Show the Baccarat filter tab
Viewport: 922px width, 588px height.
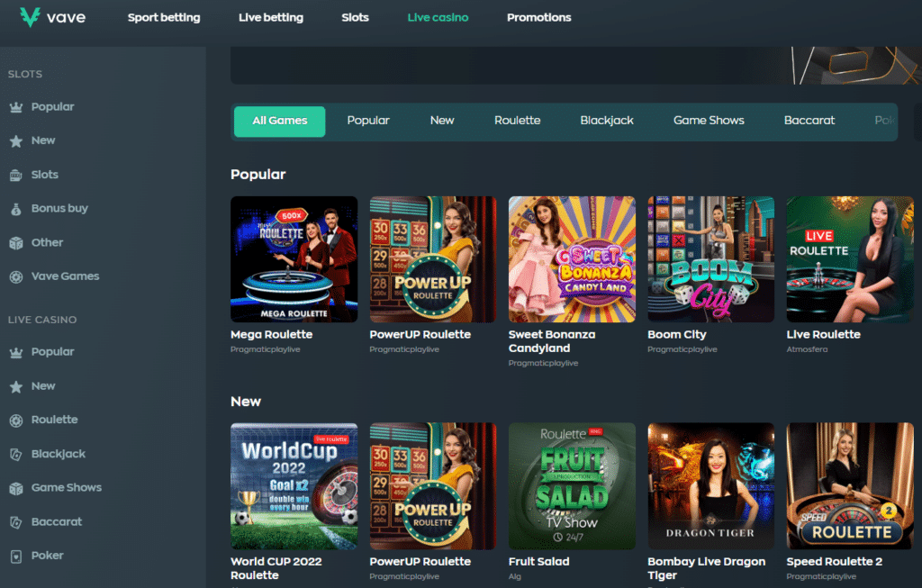[809, 121]
